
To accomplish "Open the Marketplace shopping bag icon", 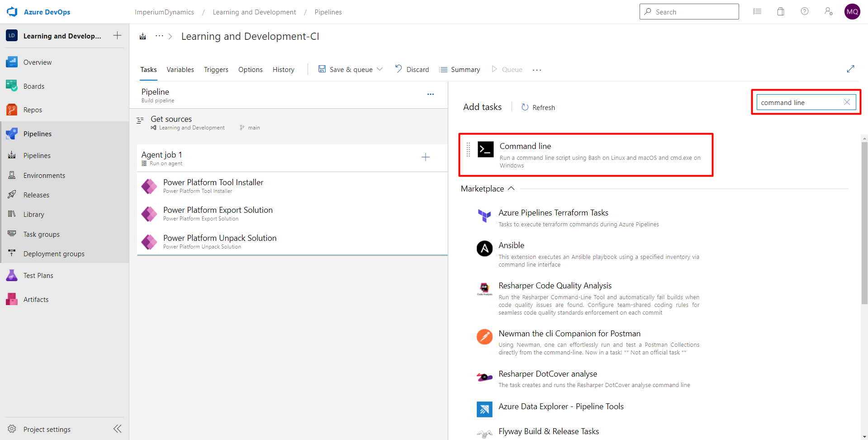I will coord(781,11).
